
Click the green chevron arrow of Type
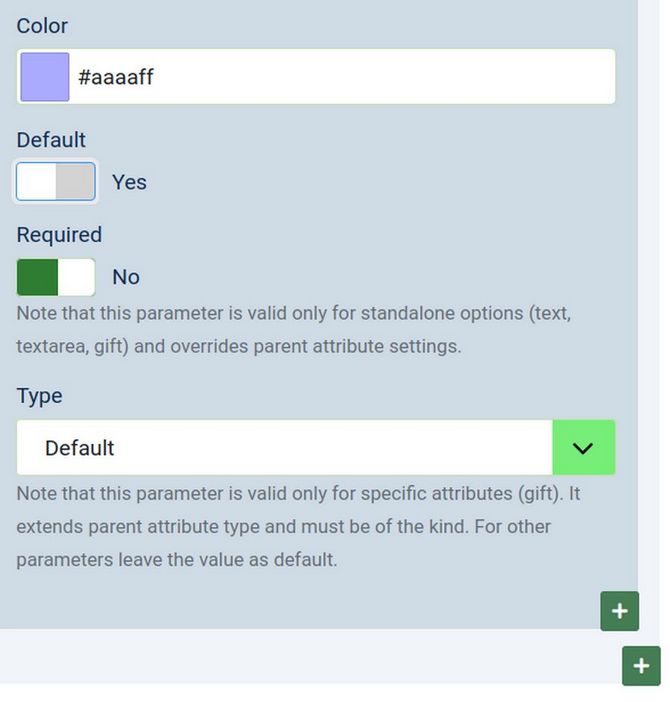tap(583, 448)
